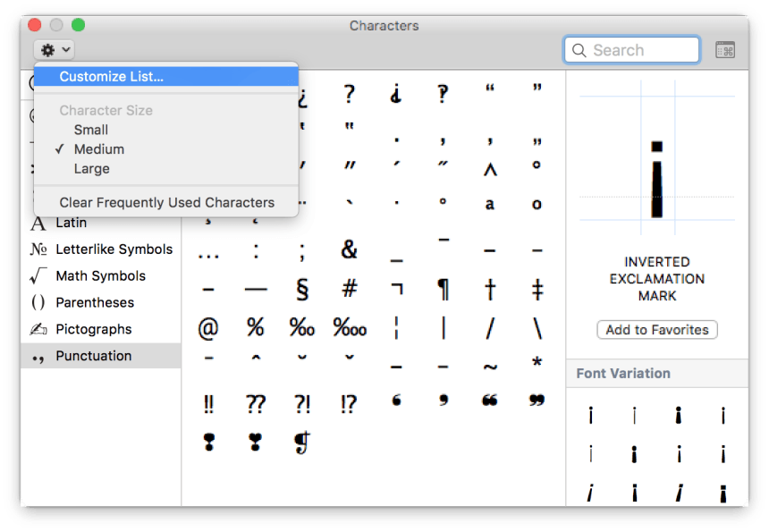Viewport: 769px width, 532px height.
Task: Set character size to Small
Action: pyautogui.click(x=92, y=129)
